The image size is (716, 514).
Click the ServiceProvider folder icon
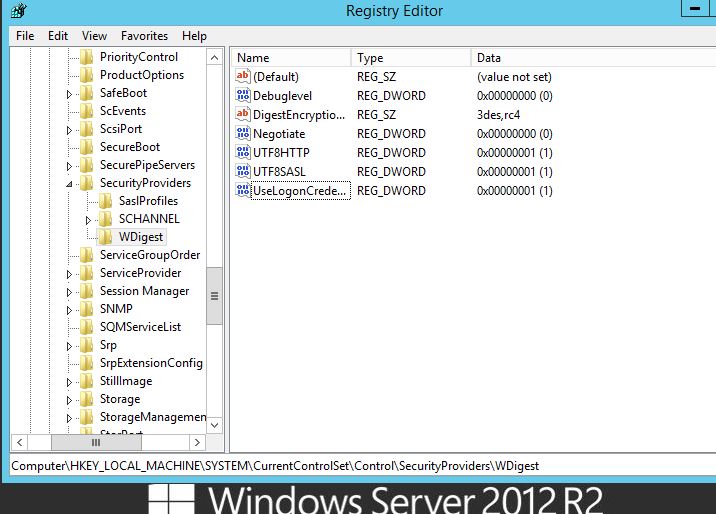point(86,273)
